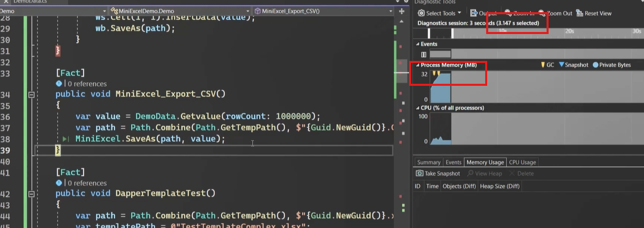Click the [Fact] attribute on line 41
The height and width of the screenshot is (228, 644).
tap(70, 172)
